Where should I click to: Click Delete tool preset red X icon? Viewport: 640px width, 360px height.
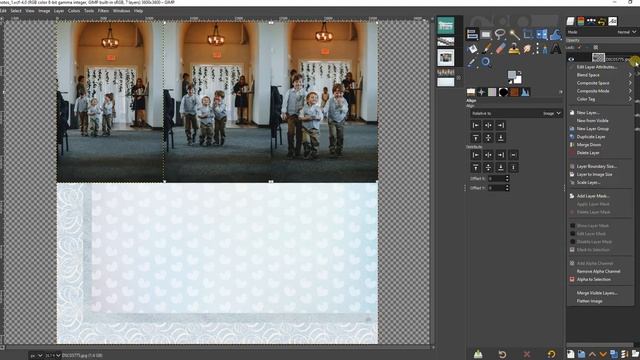point(527,354)
